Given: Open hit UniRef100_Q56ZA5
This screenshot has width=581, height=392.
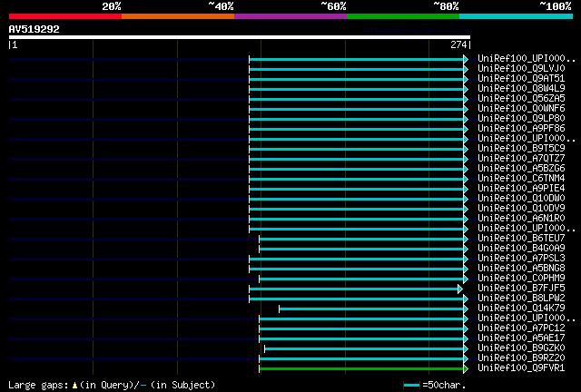Looking at the screenshot, I should (521, 99).
